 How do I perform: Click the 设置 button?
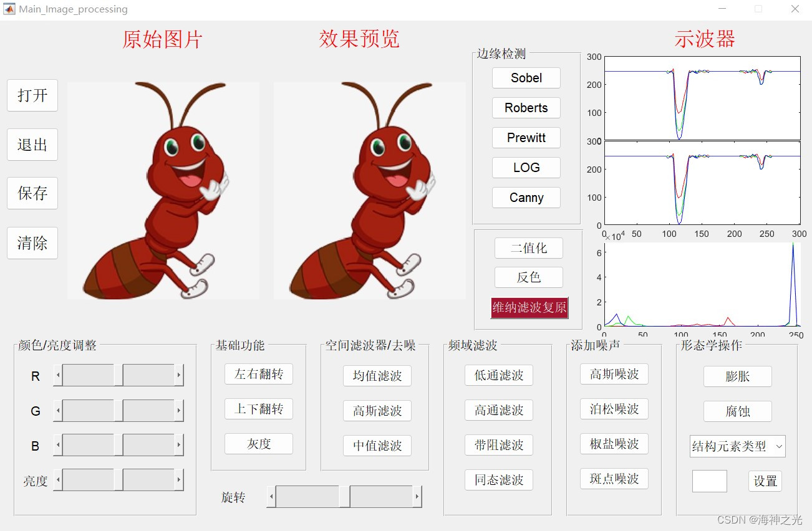point(765,481)
